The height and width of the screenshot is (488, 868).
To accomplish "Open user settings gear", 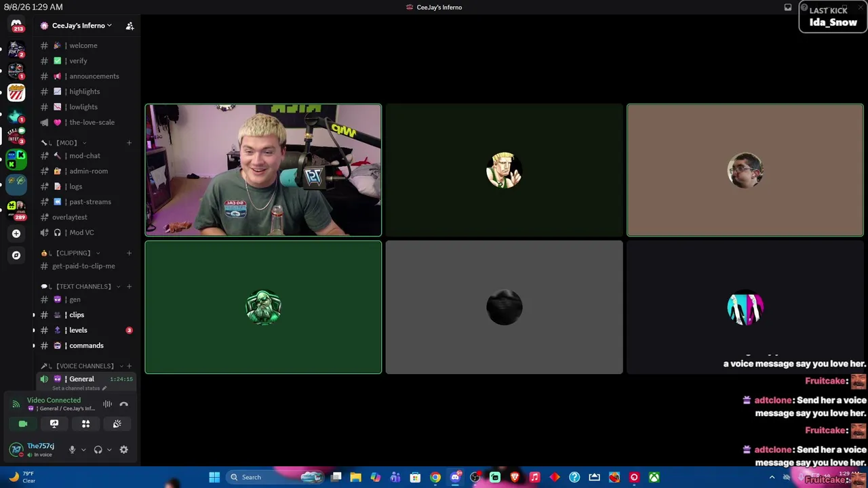I will (x=123, y=449).
